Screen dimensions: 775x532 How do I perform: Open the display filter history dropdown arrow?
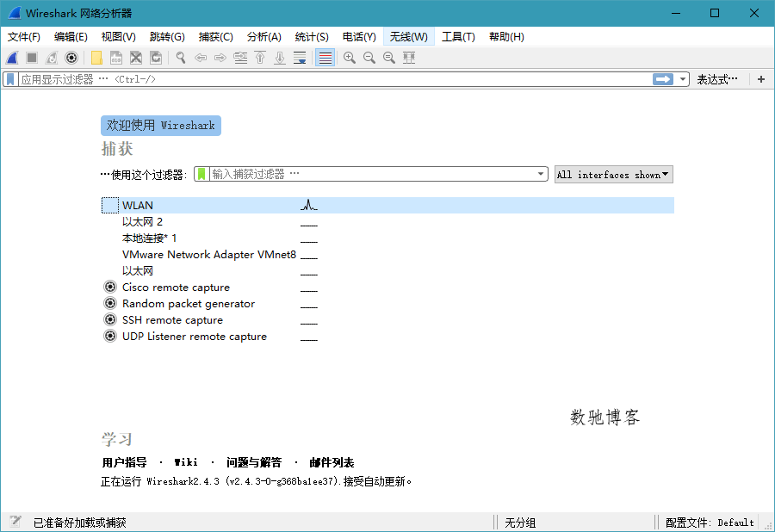point(683,79)
